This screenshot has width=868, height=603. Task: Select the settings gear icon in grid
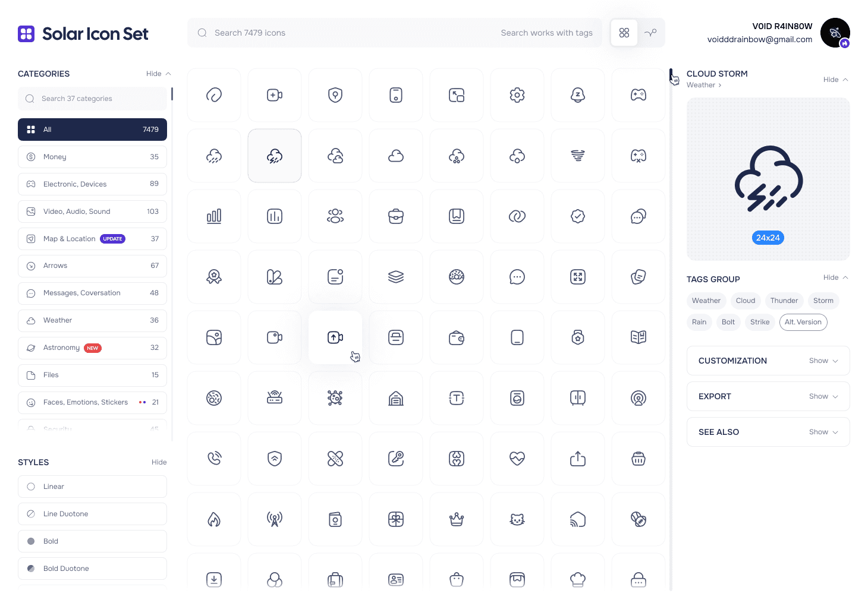point(517,95)
